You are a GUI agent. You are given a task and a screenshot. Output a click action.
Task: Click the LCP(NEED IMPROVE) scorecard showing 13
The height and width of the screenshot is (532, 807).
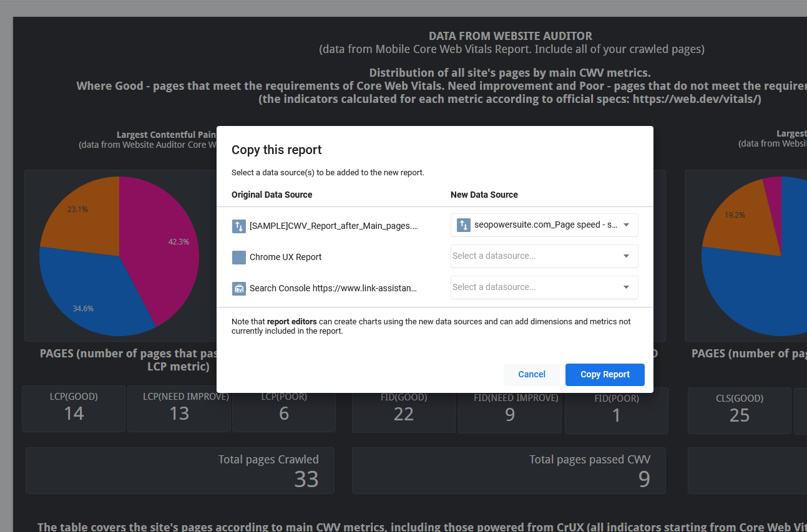click(x=179, y=409)
